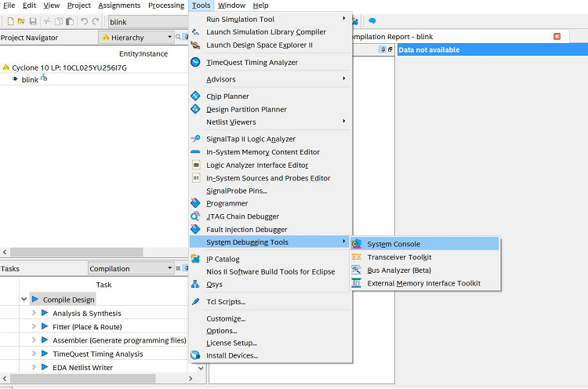Open the Netlist Viewers submenu

[x=270, y=122]
